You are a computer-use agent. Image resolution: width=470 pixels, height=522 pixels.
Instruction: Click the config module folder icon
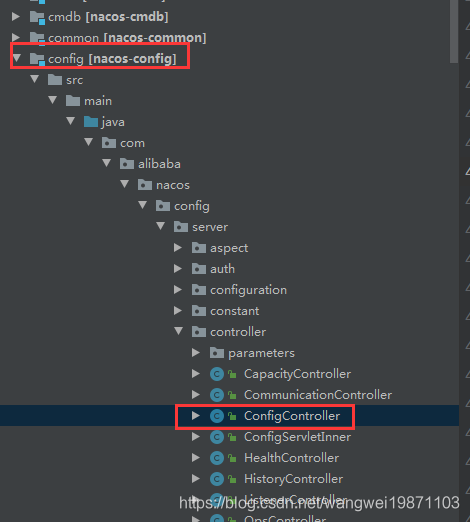[37, 59]
